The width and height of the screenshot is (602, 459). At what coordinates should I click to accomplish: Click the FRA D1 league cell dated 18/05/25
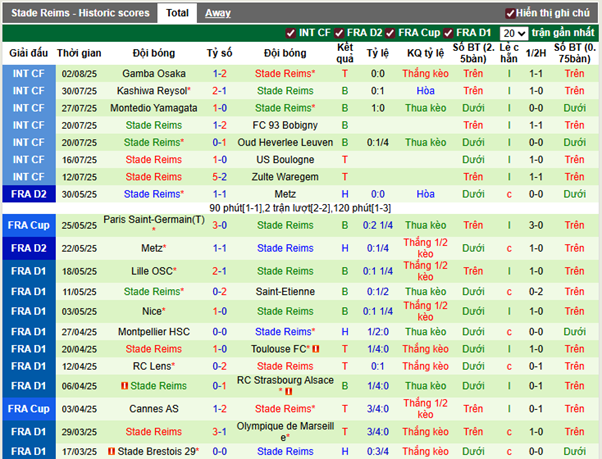[x=29, y=271]
